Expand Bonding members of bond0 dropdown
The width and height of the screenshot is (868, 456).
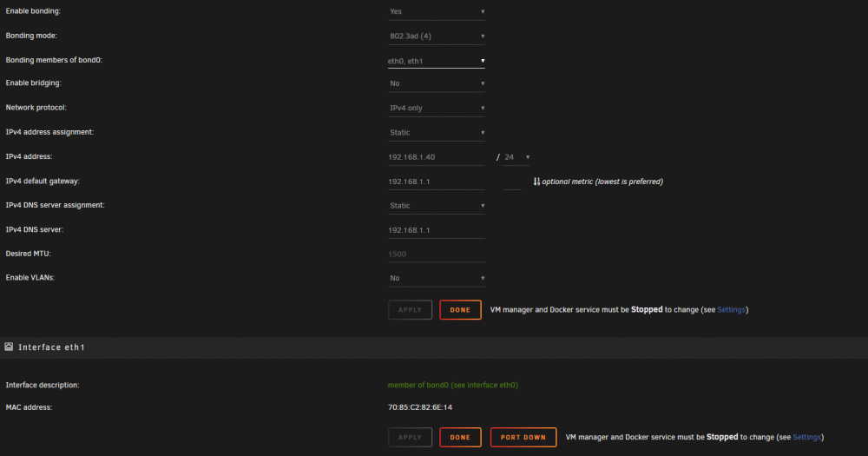(437, 61)
